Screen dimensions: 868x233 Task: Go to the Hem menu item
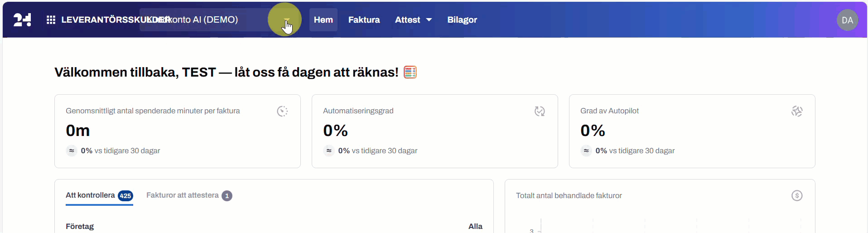pos(323,20)
